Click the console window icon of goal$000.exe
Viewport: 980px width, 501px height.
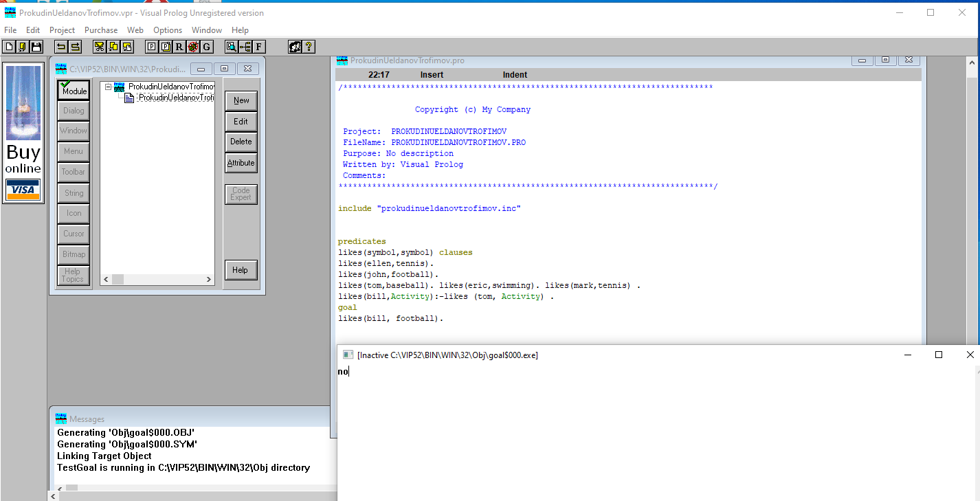coord(348,355)
